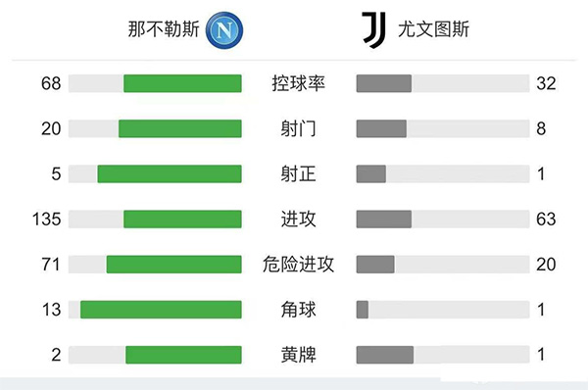
Task: Select the 尤文图斯 team name
Action: [433, 29]
